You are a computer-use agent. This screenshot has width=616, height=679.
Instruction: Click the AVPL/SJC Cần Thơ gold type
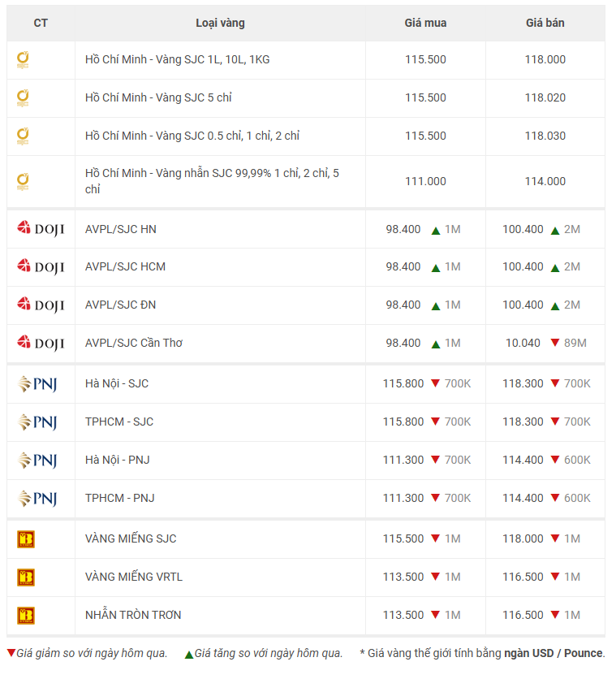pos(134,343)
